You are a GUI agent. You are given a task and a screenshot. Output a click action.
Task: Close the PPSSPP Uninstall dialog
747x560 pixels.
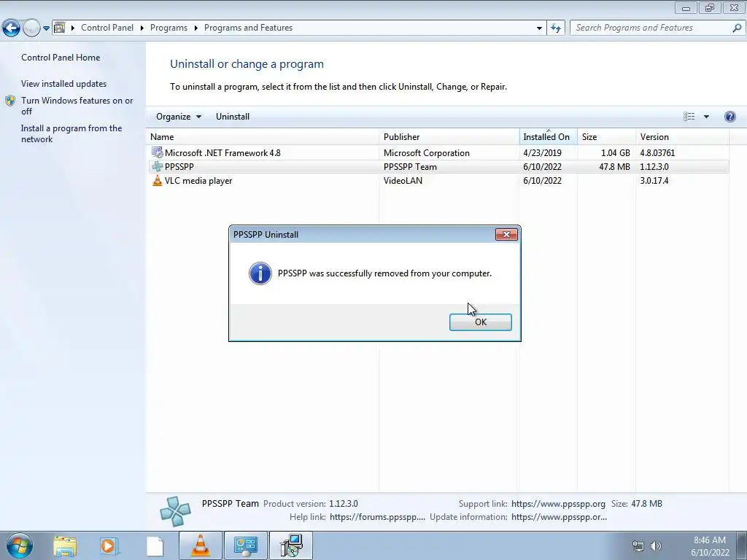pos(506,234)
